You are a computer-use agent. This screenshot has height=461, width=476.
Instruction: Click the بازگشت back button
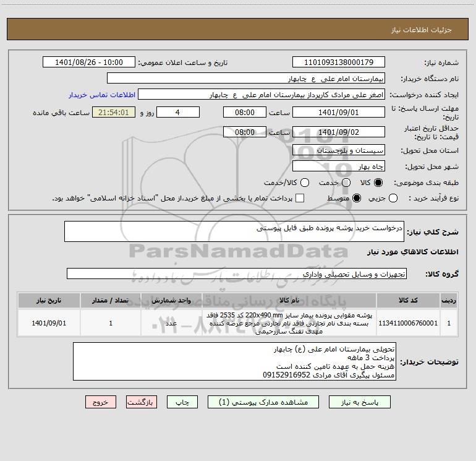click(x=142, y=402)
